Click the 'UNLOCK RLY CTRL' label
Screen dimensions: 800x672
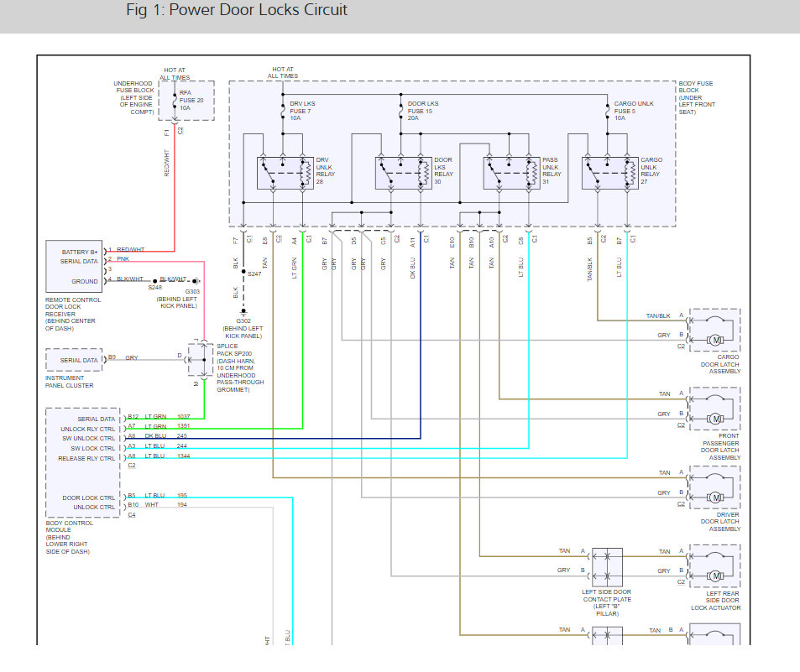(88, 430)
